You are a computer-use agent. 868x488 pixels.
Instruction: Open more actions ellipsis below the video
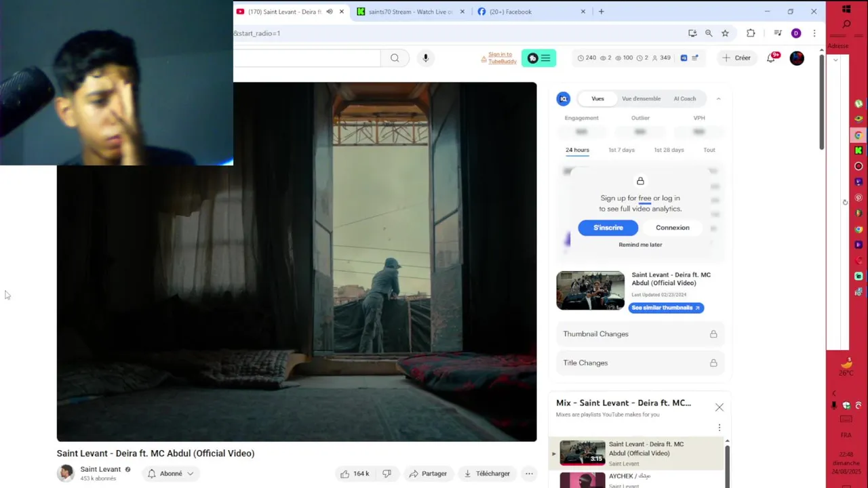pyautogui.click(x=529, y=474)
